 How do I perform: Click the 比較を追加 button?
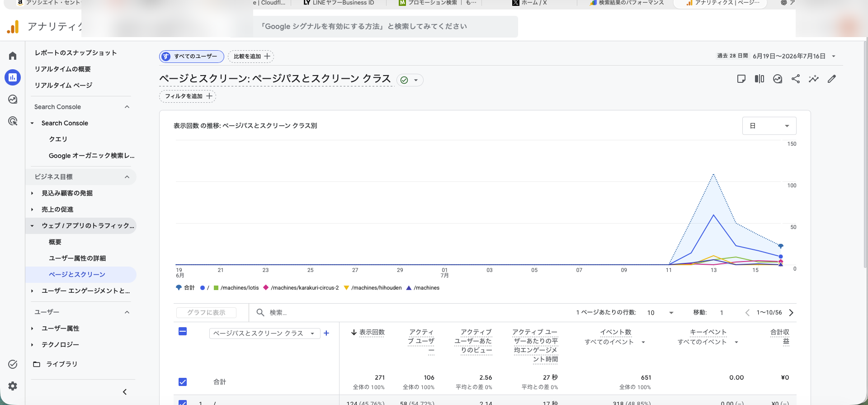pyautogui.click(x=251, y=56)
